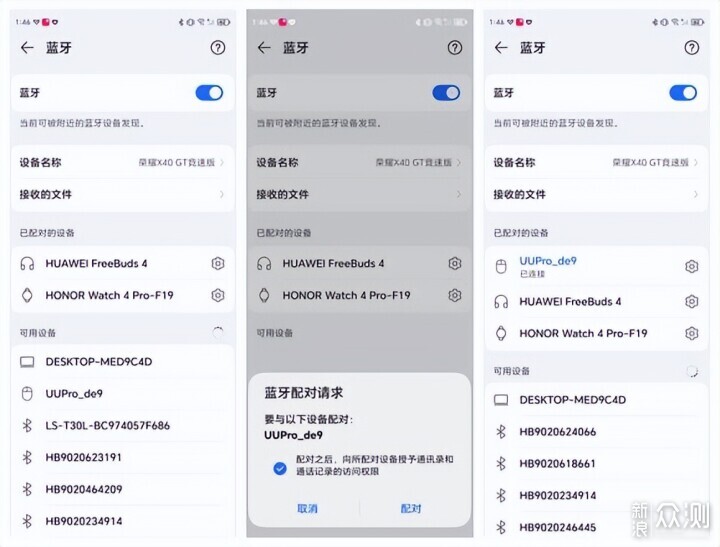Tap 设备名称 label in left screen

coord(40,163)
